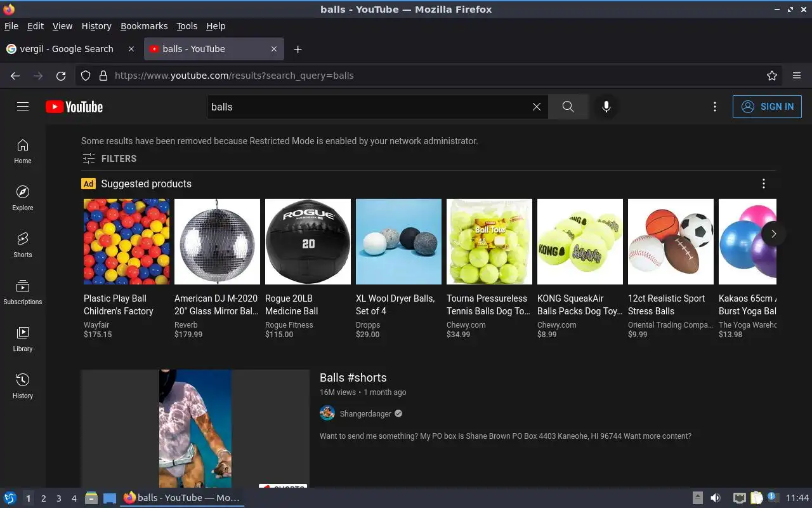Open the Edit menu

(36, 26)
